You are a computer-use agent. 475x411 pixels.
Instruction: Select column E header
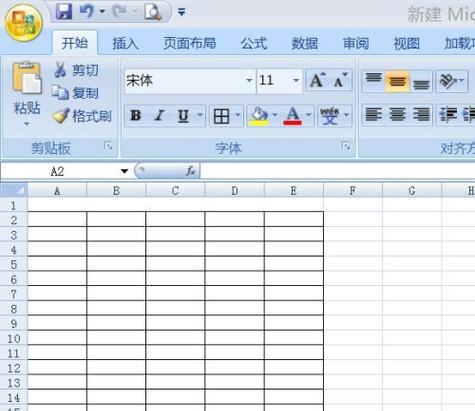coord(293,191)
